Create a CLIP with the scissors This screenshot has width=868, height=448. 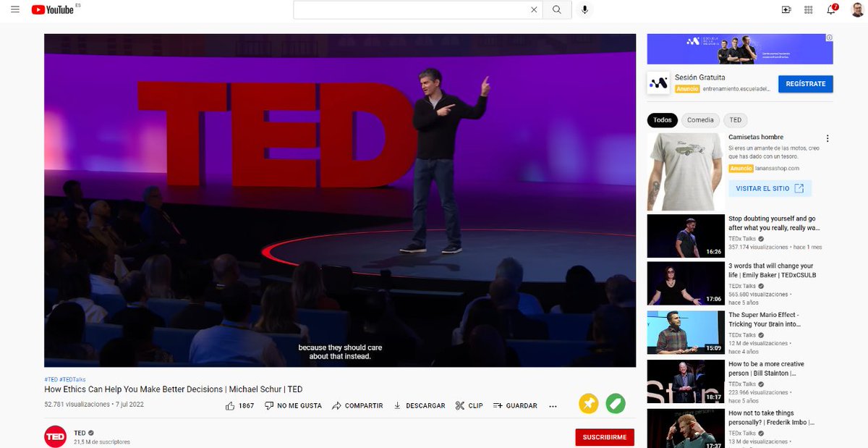tap(469, 406)
